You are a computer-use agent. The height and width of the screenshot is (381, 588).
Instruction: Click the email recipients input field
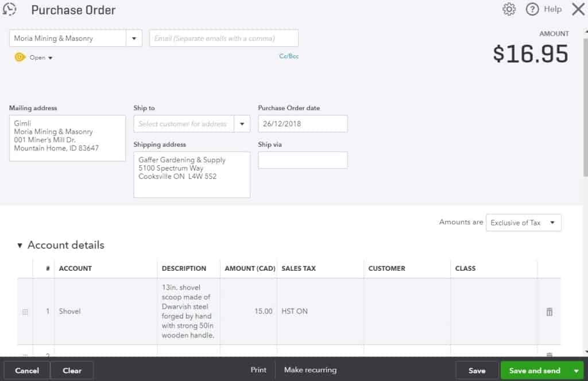coord(223,37)
